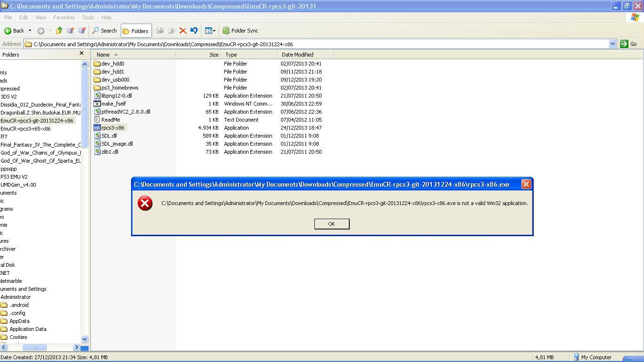
Task: Click the ReadMe text document icon
Action: [x=97, y=120]
